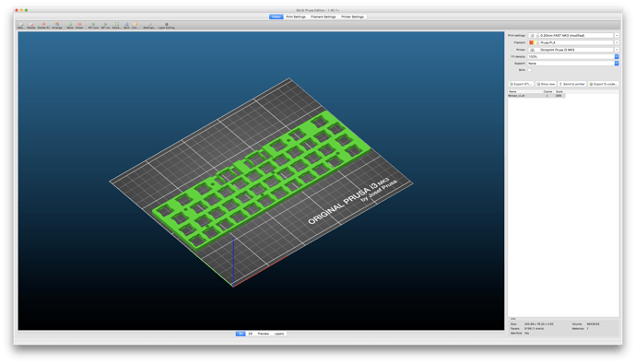
Task: Click the Cut toolbar icon
Action: tap(135, 26)
